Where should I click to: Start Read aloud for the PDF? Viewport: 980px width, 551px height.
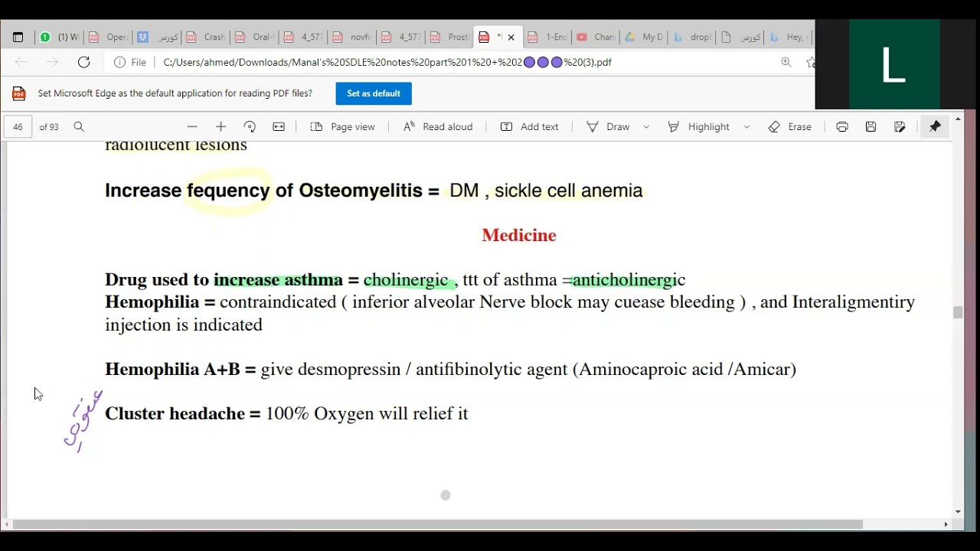pyautogui.click(x=438, y=127)
